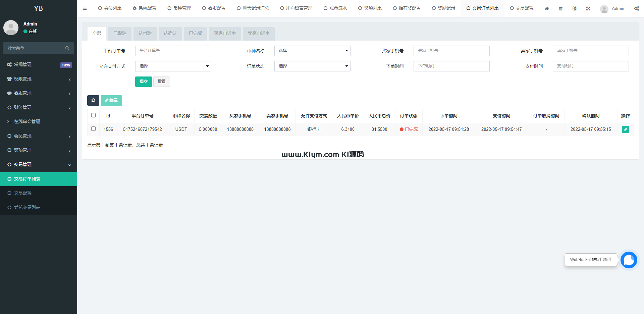Switch to the 待付款 filter tab

[x=145, y=34]
